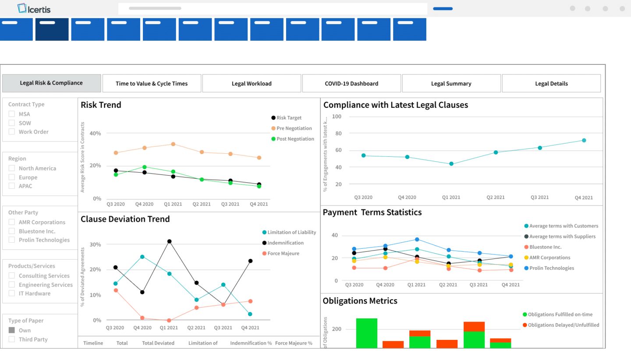Open the COVID-19 Dashboard tab

(351, 83)
